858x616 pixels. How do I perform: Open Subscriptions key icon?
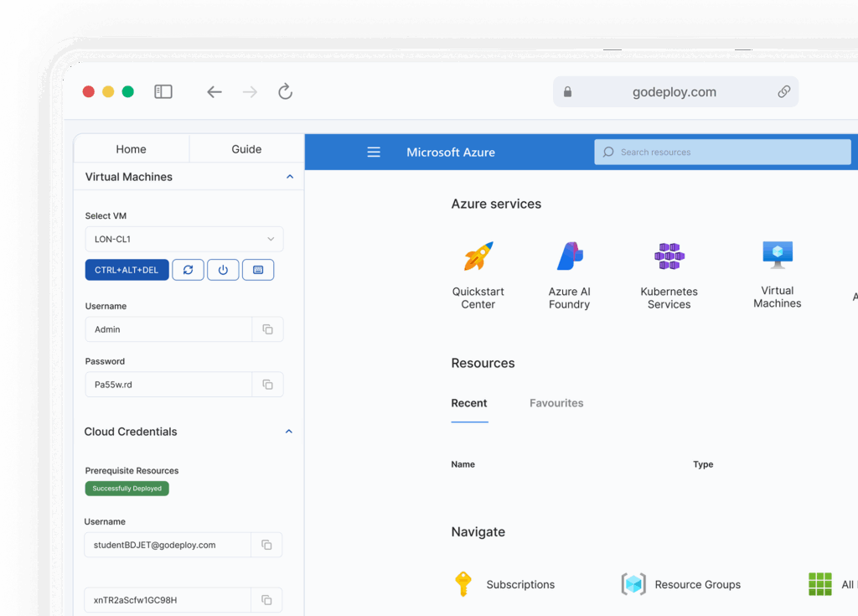click(x=463, y=583)
